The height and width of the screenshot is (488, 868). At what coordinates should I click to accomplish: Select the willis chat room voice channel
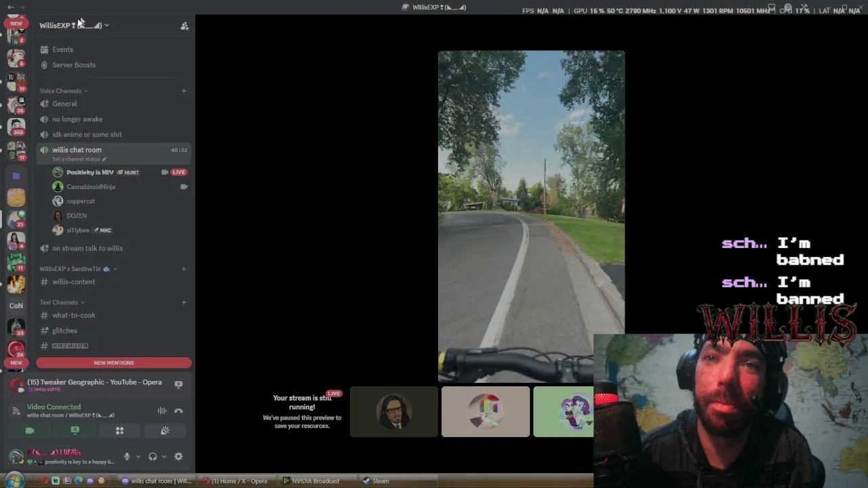(113, 153)
